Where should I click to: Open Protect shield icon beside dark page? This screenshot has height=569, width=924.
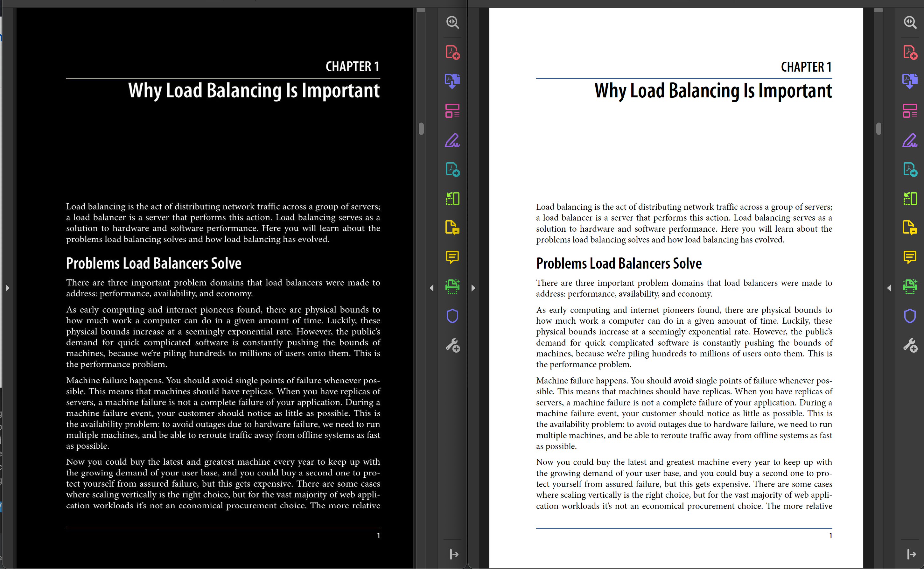point(452,316)
